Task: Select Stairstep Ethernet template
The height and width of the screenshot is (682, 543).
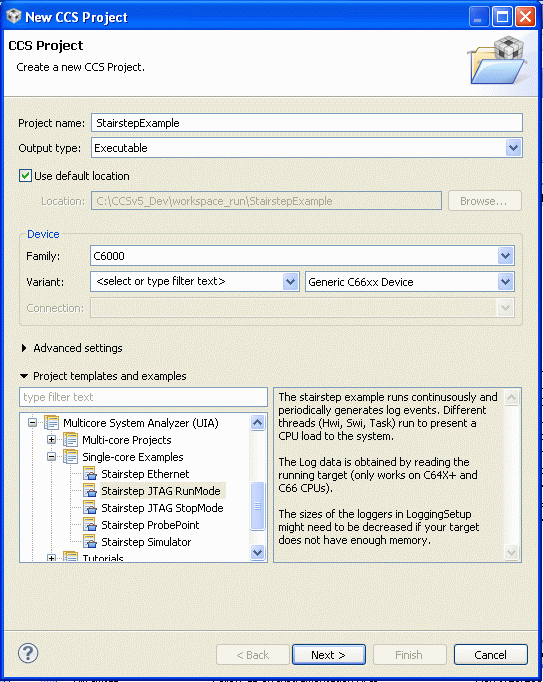Action: (145, 474)
